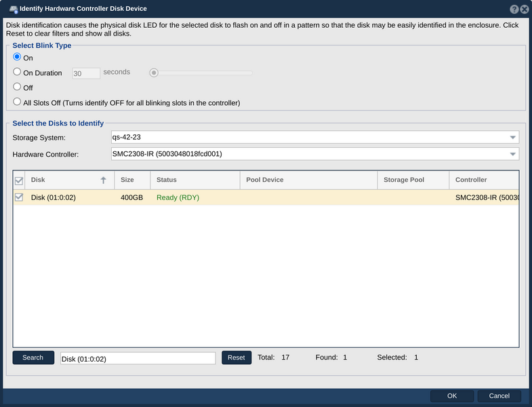The image size is (532, 407).
Task: Choose the All Slots Off option
Action: [17, 102]
